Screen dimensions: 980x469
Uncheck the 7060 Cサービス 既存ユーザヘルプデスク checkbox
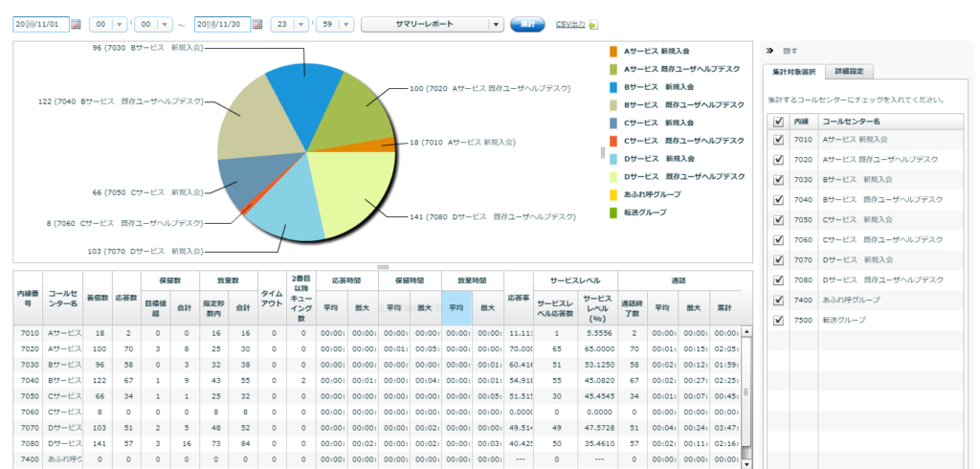778,239
